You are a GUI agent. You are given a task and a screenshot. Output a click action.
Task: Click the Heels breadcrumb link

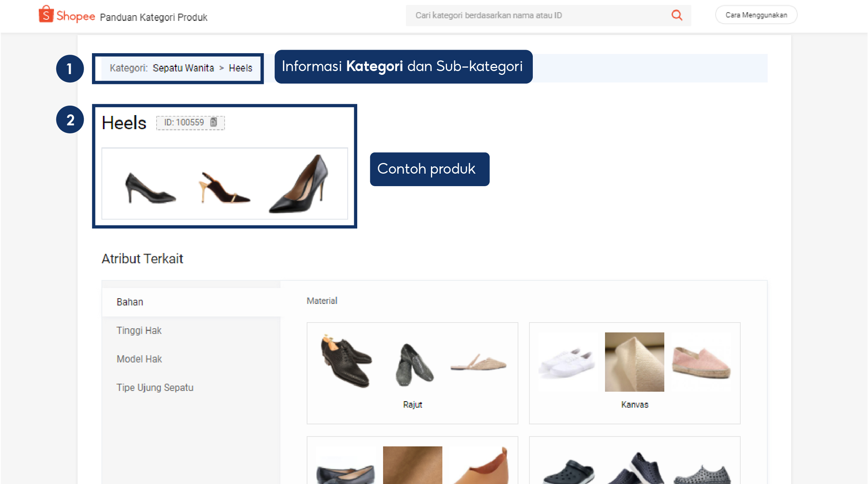click(240, 68)
